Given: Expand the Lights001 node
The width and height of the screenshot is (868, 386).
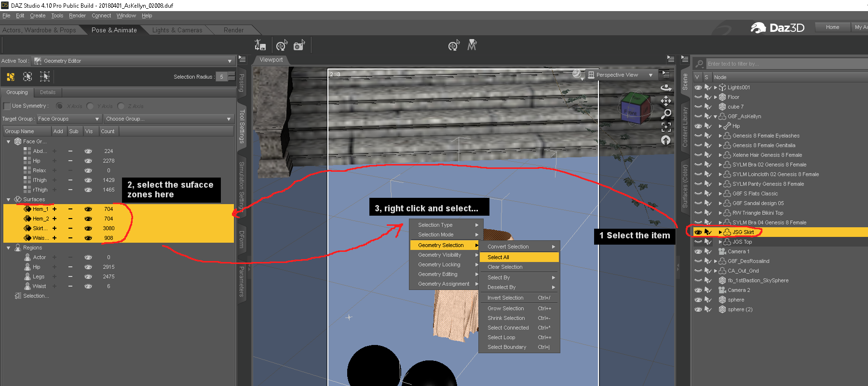Looking at the screenshot, I should click(716, 87).
